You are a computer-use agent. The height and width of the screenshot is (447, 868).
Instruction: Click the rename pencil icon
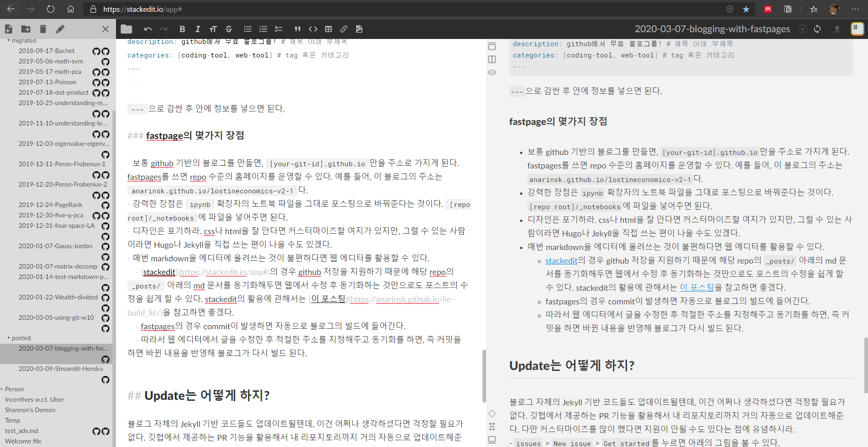pos(60,29)
